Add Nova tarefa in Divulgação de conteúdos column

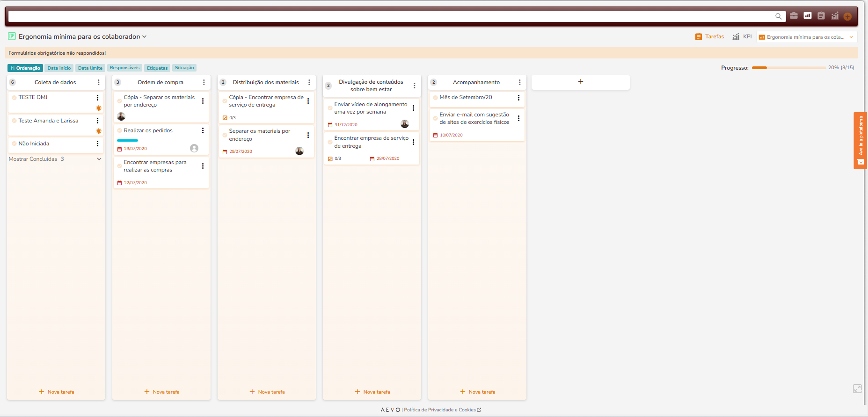pyautogui.click(x=372, y=392)
